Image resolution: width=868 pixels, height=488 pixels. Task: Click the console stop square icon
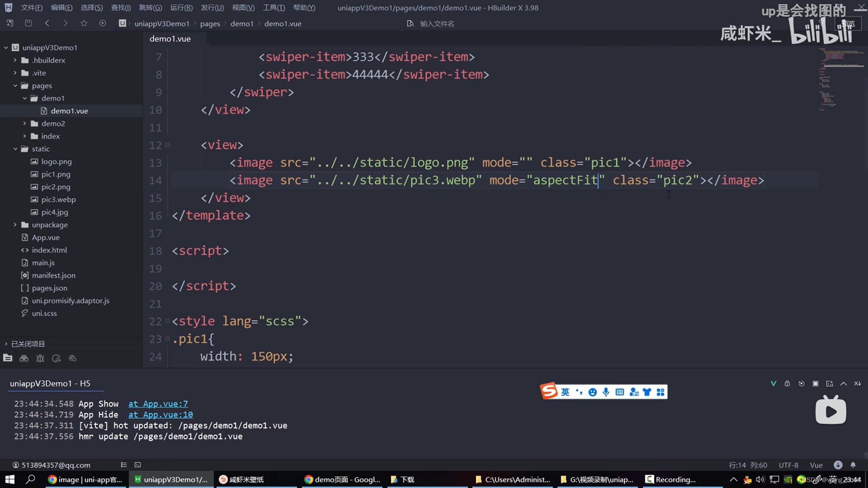pyautogui.click(x=816, y=384)
